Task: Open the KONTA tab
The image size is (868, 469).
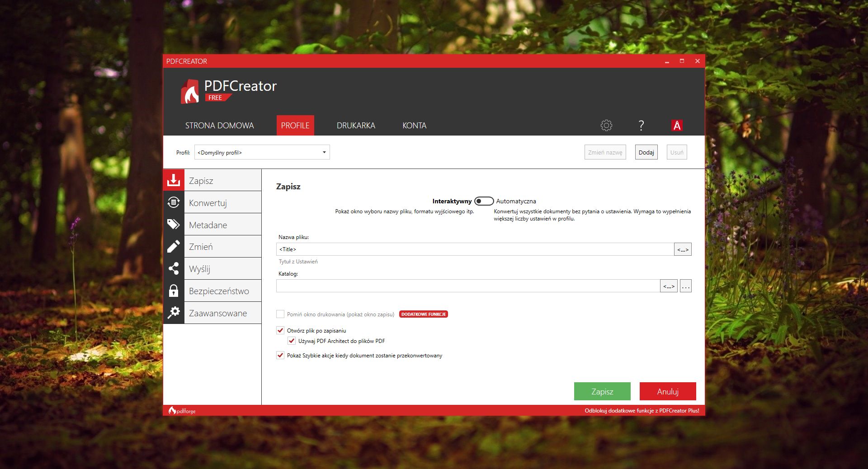Action: (x=414, y=125)
